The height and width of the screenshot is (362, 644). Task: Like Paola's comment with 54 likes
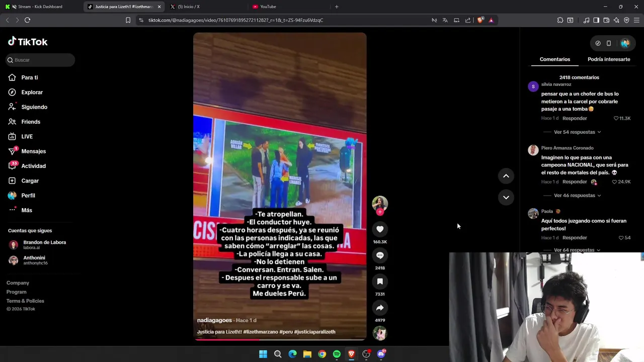[621, 238]
